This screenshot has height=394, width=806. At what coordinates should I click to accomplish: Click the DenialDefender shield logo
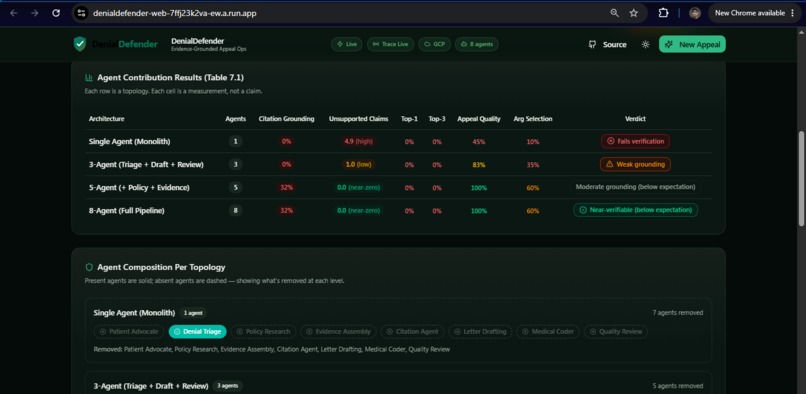point(80,44)
